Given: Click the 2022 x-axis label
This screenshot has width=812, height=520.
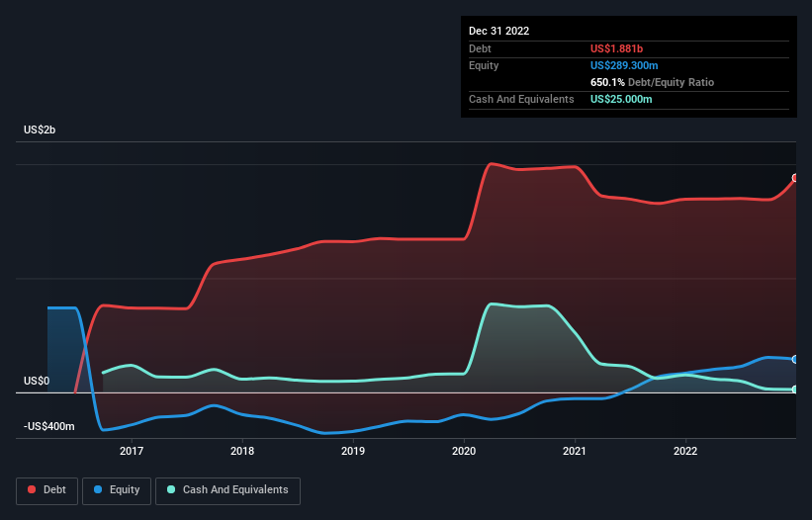Looking at the screenshot, I should click(x=685, y=451).
